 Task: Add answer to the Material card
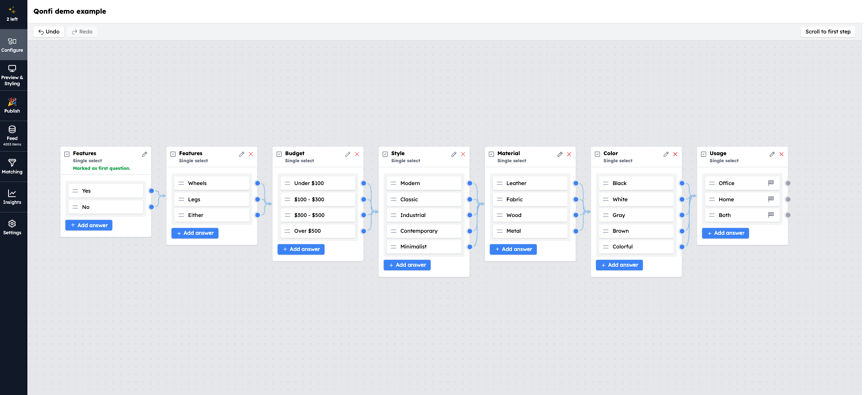pos(513,249)
